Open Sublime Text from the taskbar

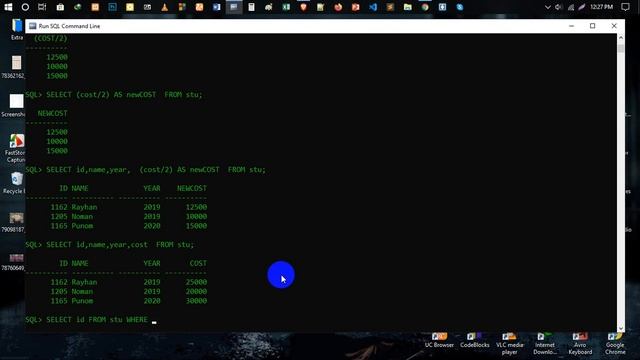tap(390, 7)
